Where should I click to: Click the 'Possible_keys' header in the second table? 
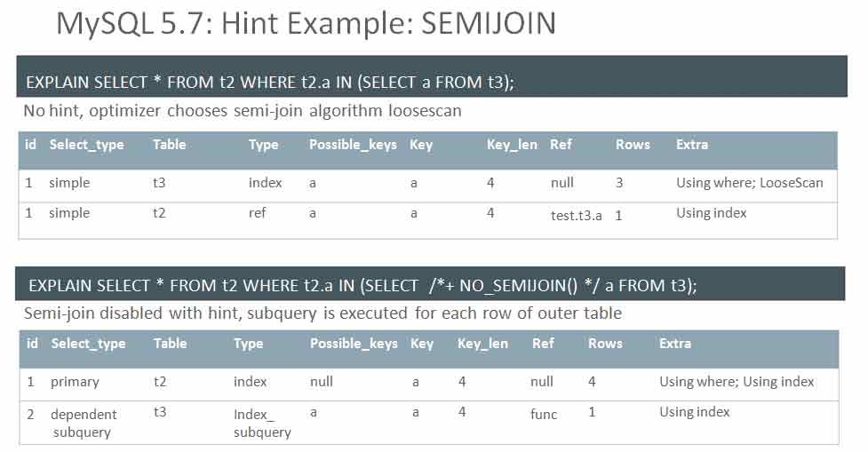click(354, 344)
